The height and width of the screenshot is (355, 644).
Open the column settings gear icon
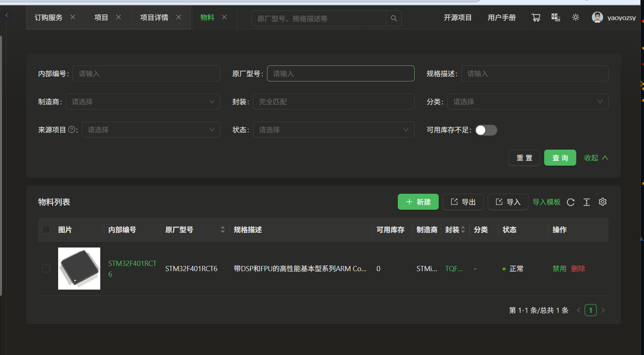point(602,202)
